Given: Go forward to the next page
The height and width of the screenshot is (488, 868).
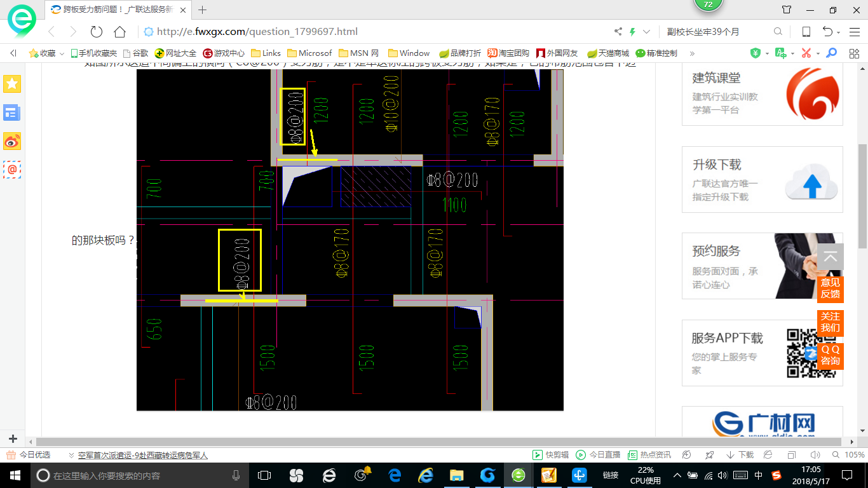Looking at the screenshot, I should (x=72, y=32).
